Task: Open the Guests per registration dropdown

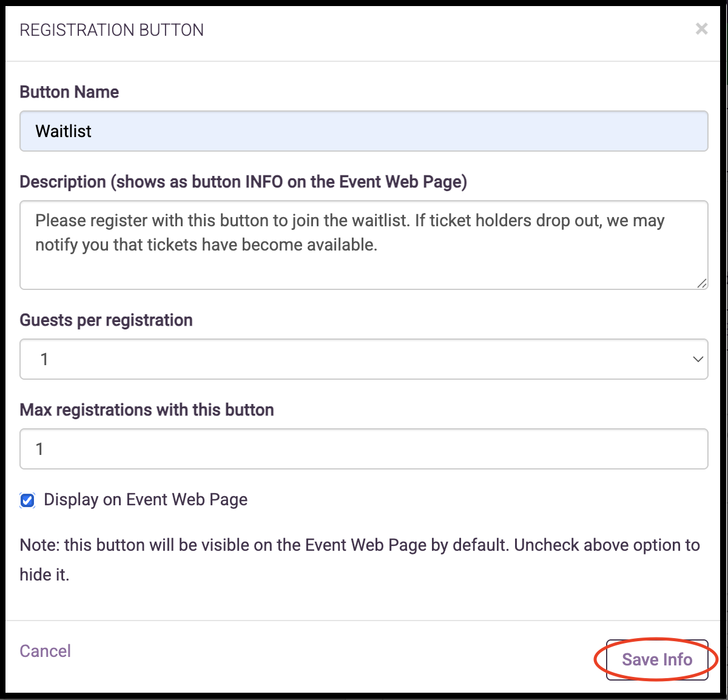Action: (x=364, y=359)
